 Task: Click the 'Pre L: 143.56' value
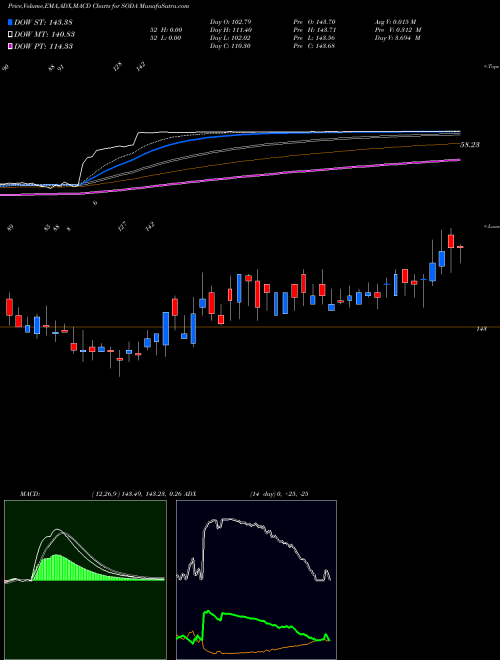pos(314,38)
